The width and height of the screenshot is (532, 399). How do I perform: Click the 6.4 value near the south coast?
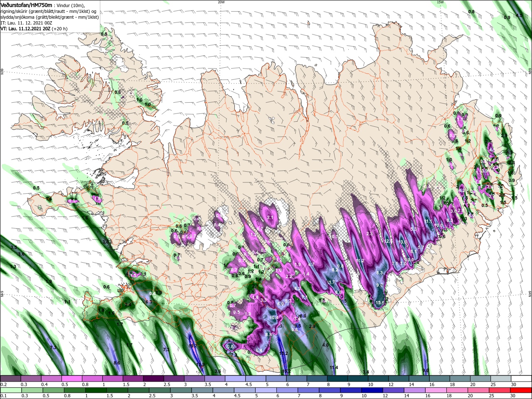click(259, 351)
